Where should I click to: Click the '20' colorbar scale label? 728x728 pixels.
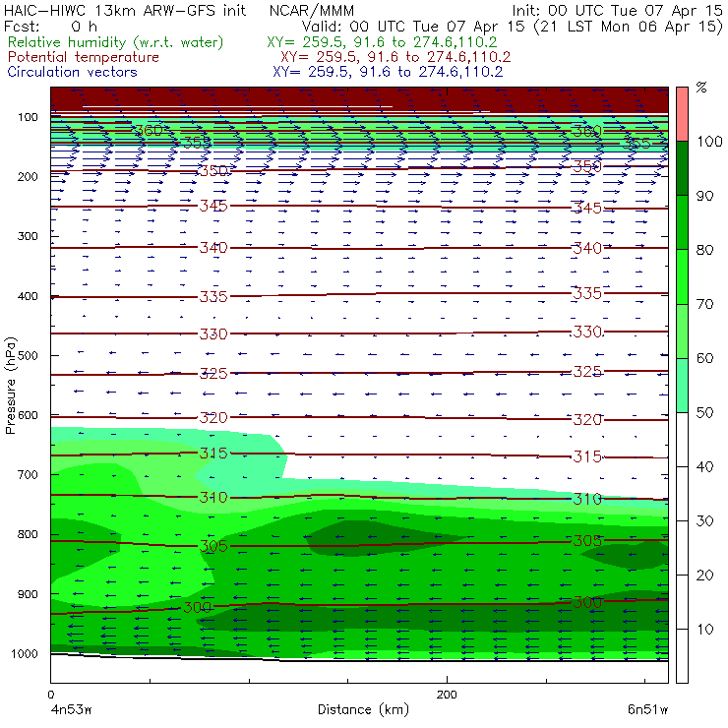(x=704, y=575)
